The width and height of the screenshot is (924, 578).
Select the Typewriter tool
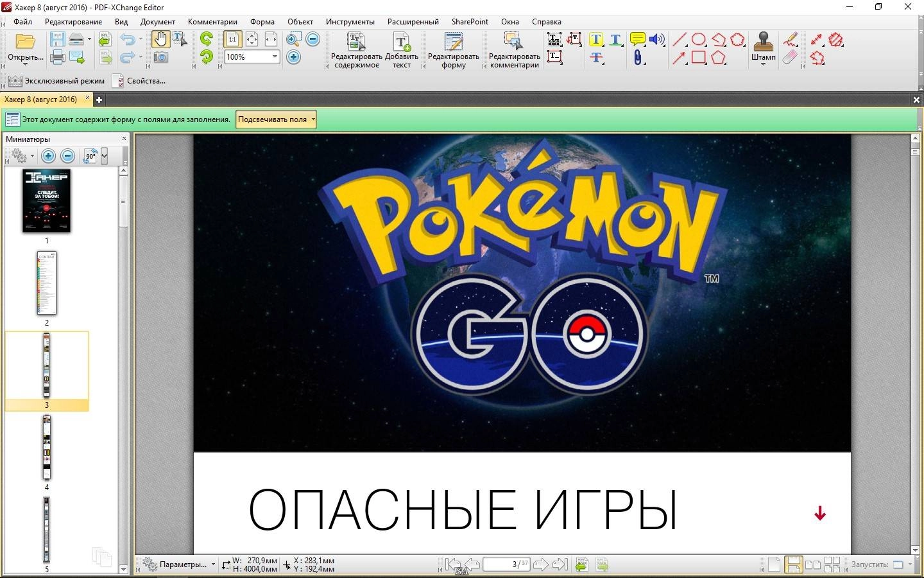(x=554, y=40)
